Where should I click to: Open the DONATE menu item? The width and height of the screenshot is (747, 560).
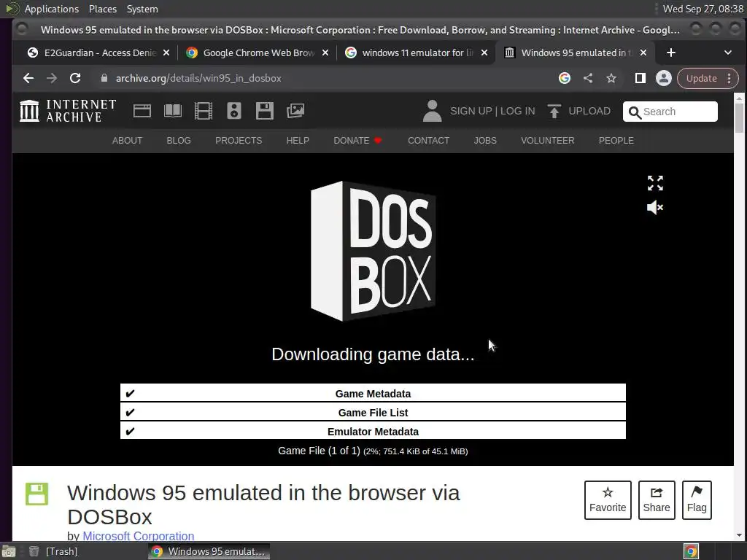click(357, 141)
